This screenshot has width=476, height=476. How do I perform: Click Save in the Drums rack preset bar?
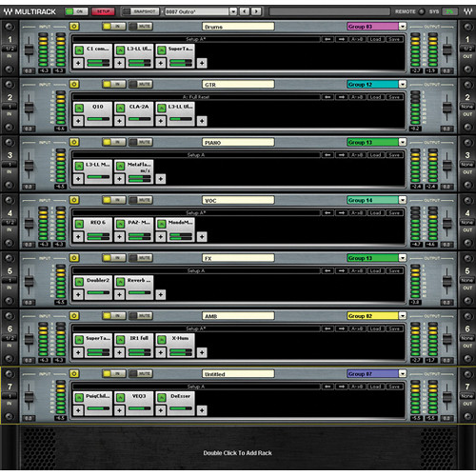coord(394,39)
